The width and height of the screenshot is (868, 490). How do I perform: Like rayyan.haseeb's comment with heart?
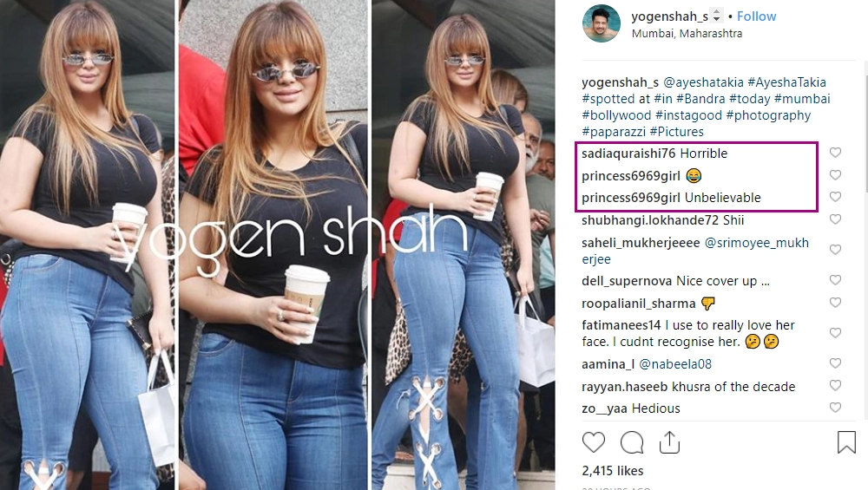(x=835, y=385)
